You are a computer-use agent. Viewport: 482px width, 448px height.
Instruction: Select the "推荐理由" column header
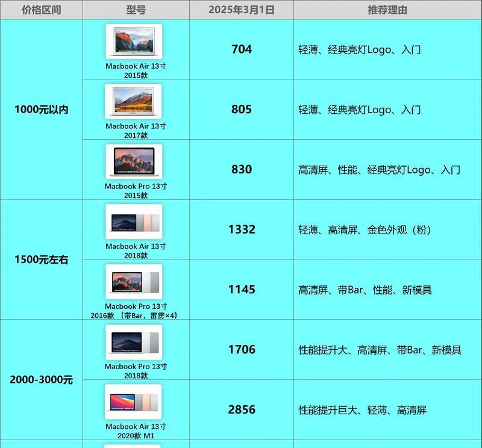pyautogui.click(x=387, y=10)
